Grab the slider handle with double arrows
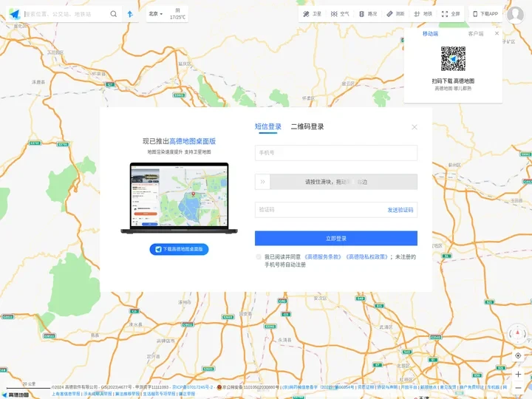532x399 pixels. 262,182
